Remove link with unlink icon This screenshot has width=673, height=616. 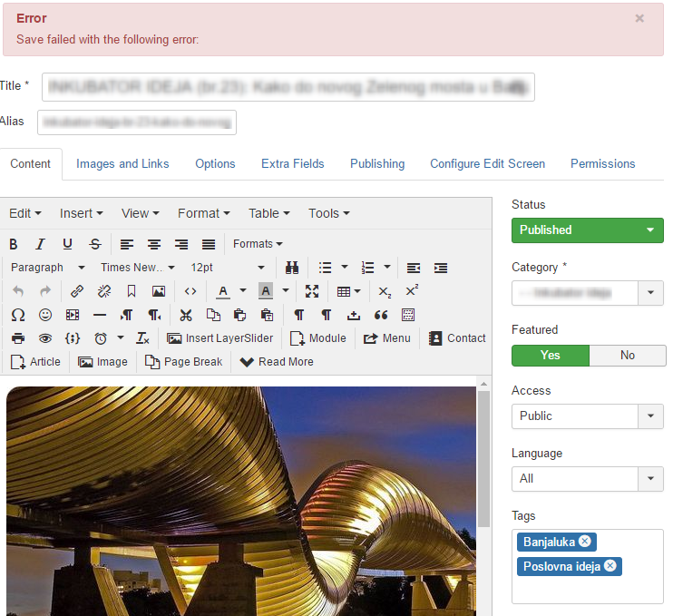[104, 291]
